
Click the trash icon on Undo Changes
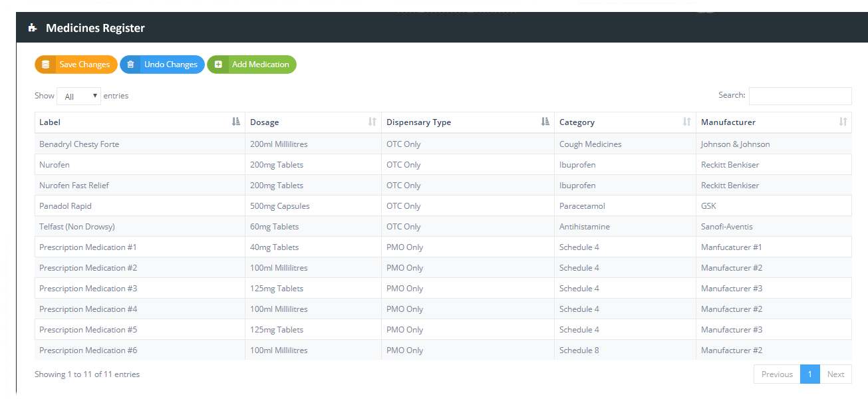pyautogui.click(x=130, y=65)
